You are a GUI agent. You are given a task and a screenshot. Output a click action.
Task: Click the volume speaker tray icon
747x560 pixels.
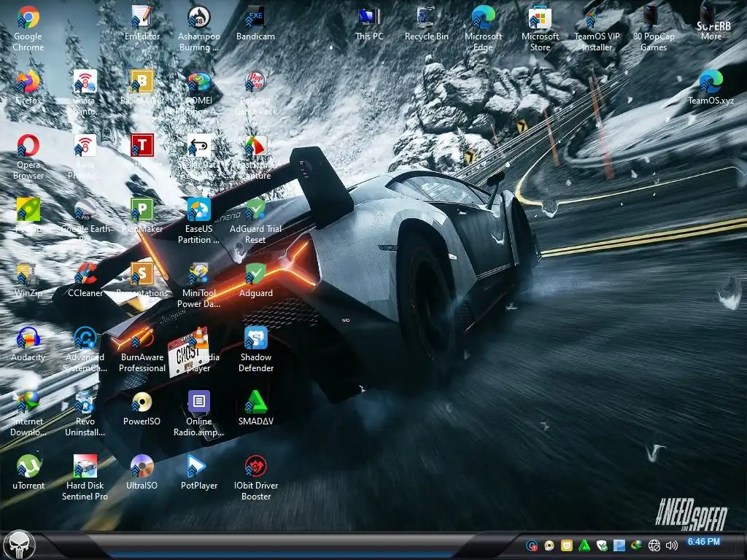(672, 545)
